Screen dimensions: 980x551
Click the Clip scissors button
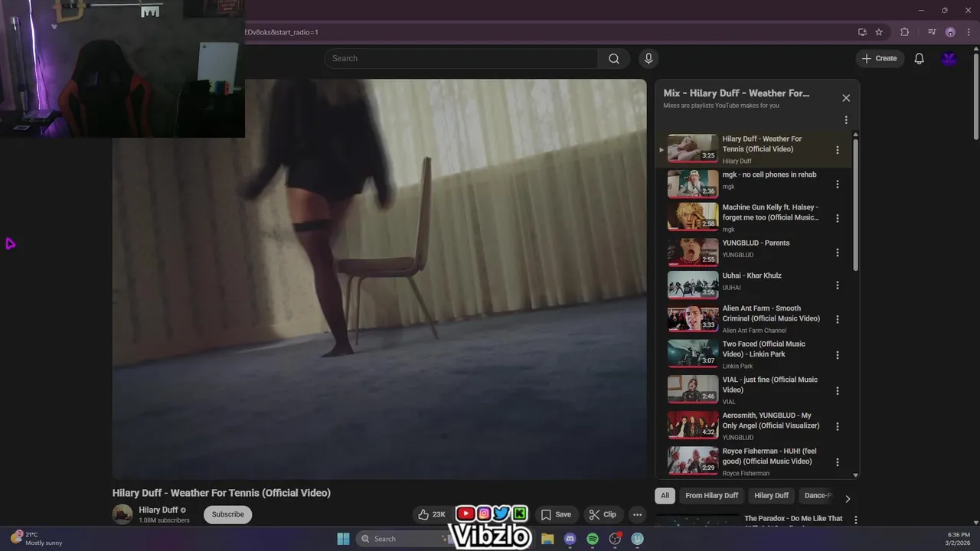pyautogui.click(x=603, y=515)
